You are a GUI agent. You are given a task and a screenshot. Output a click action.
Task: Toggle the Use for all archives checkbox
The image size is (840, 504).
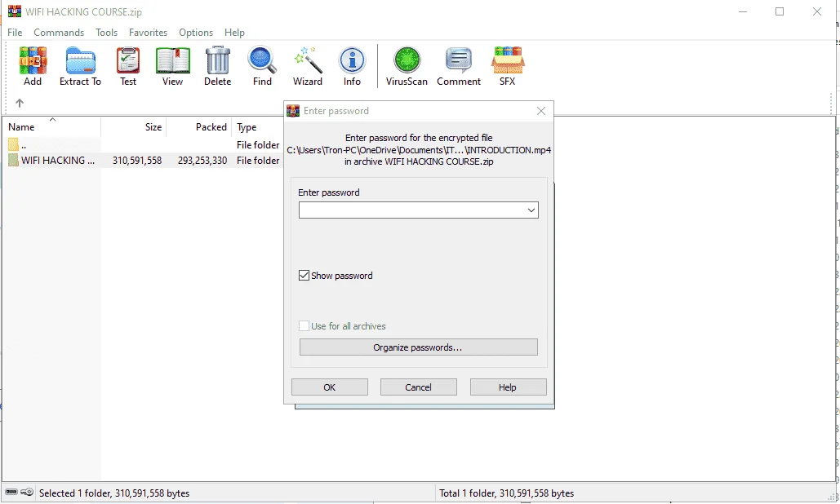coord(304,326)
